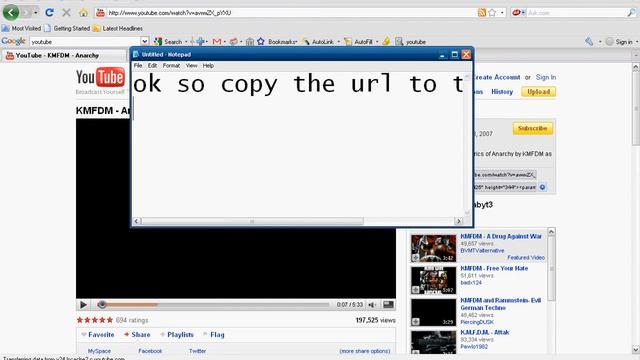Click the browser Back arrow button
Screen dimensions: 640x360
(x=11, y=13)
